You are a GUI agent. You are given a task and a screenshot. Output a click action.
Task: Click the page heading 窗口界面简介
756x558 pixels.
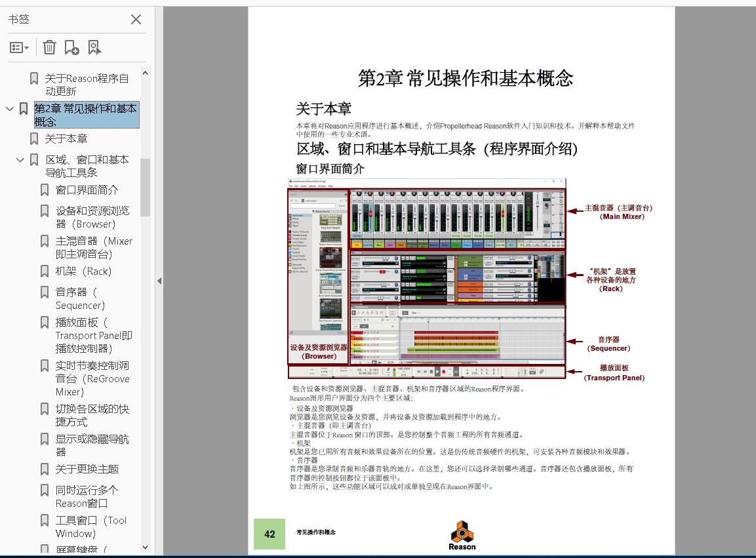(330, 169)
